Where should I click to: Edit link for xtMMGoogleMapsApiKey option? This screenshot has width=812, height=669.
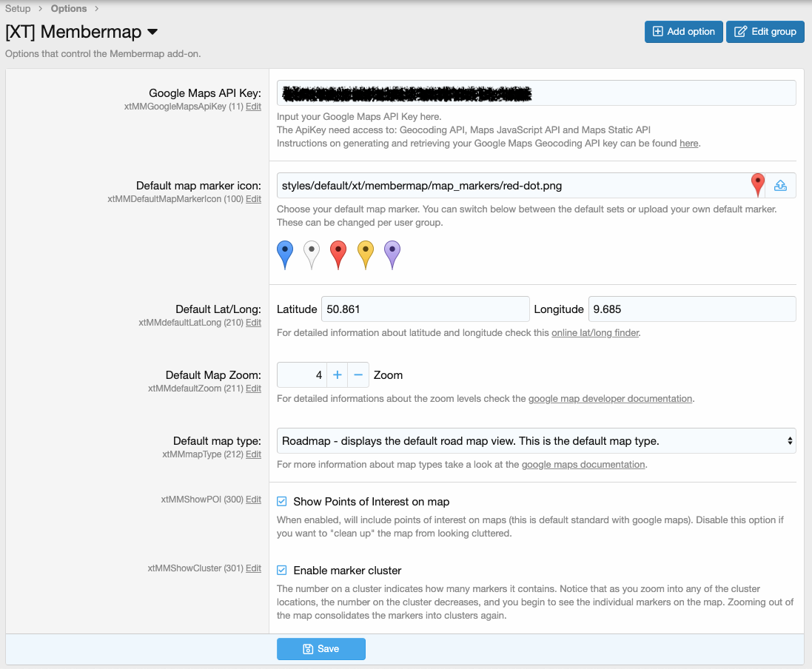pos(253,107)
